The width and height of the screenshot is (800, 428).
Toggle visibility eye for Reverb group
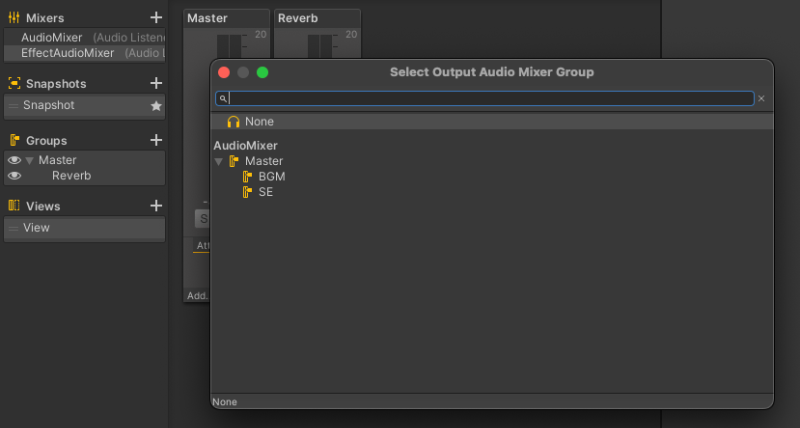coord(14,176)
